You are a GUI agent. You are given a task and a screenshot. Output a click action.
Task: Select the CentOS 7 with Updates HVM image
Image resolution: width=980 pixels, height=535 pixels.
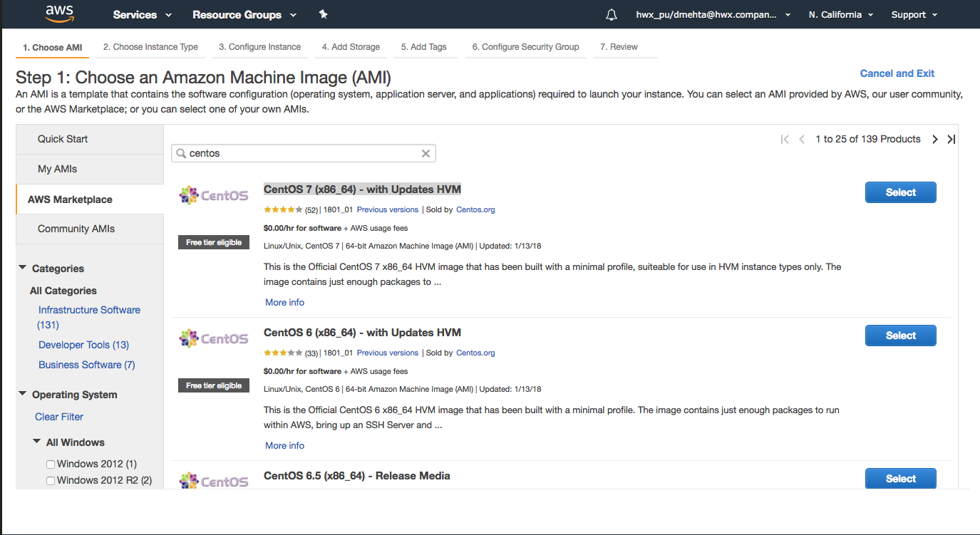900,192
